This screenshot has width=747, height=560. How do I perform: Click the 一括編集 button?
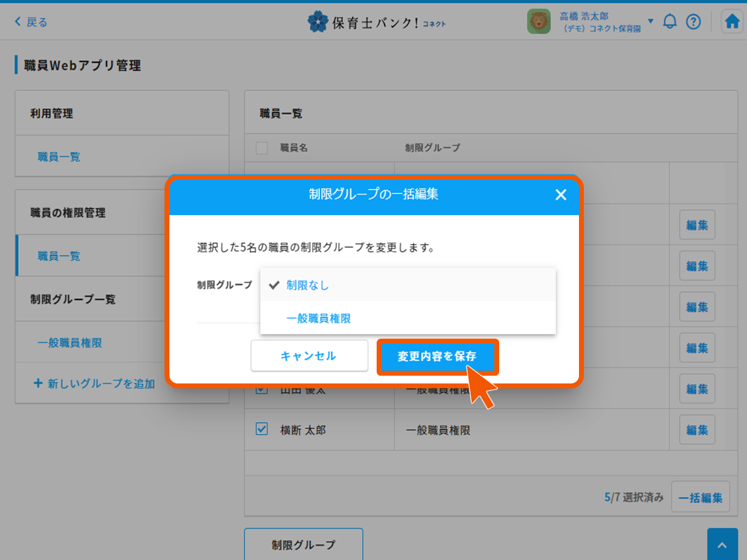coord(700,498)
